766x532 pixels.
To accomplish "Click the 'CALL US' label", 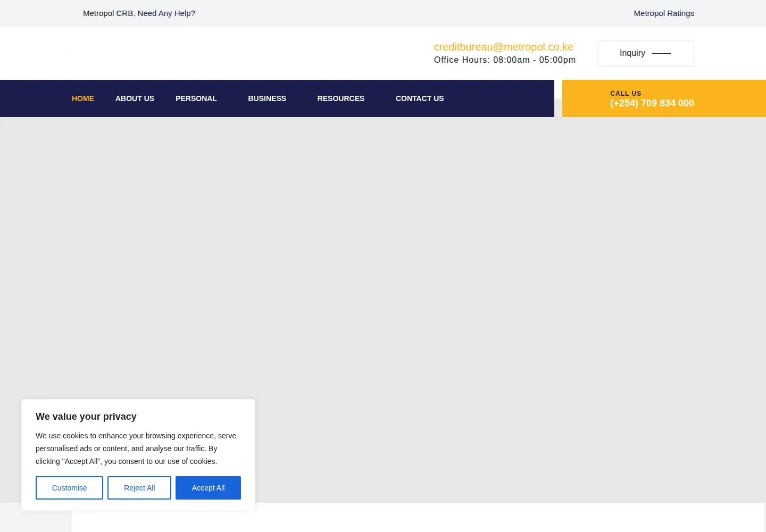I will (x=626, y=93).
